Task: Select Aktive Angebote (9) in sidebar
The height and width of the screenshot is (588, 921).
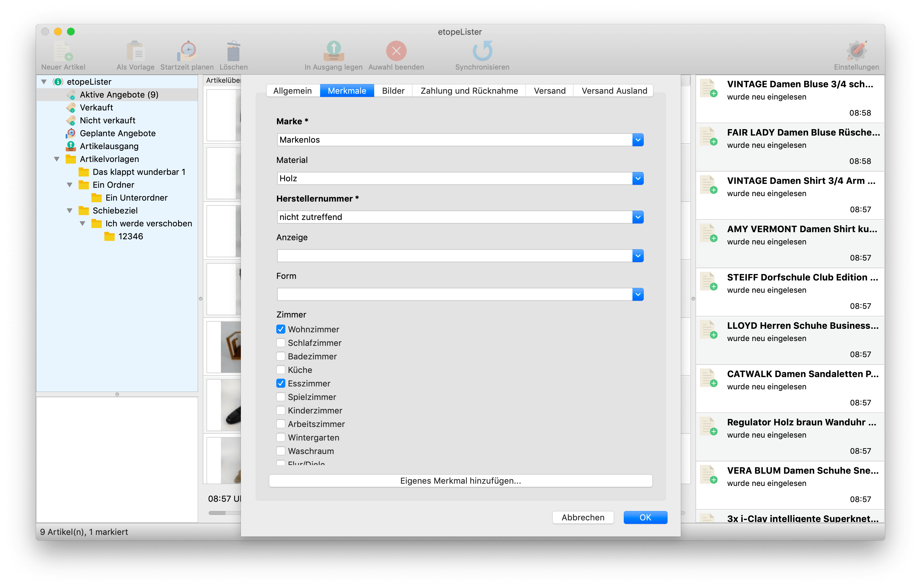Action: (118, 94)
